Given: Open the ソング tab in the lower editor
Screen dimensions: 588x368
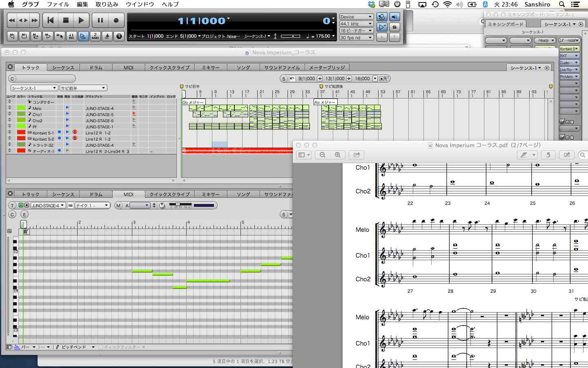Looking at the screenshot, I should (x=243, y=194).
